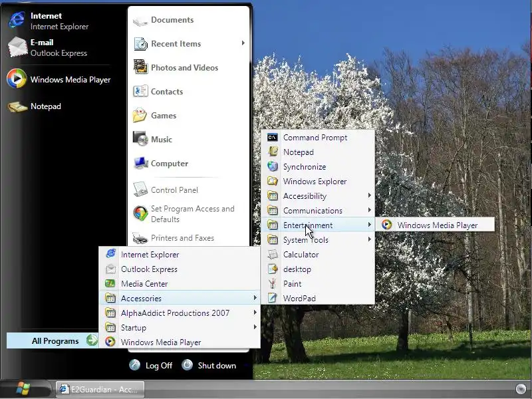The image size is (532, 399).
Task: Expand the Recent Items submenu arrow
Action: point(243,43)
